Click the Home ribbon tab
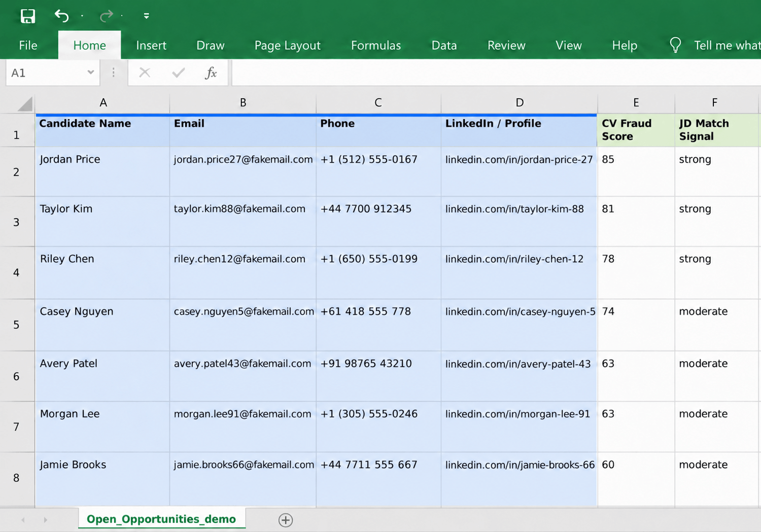The image size is (761, 532). [x=89, y=45]
